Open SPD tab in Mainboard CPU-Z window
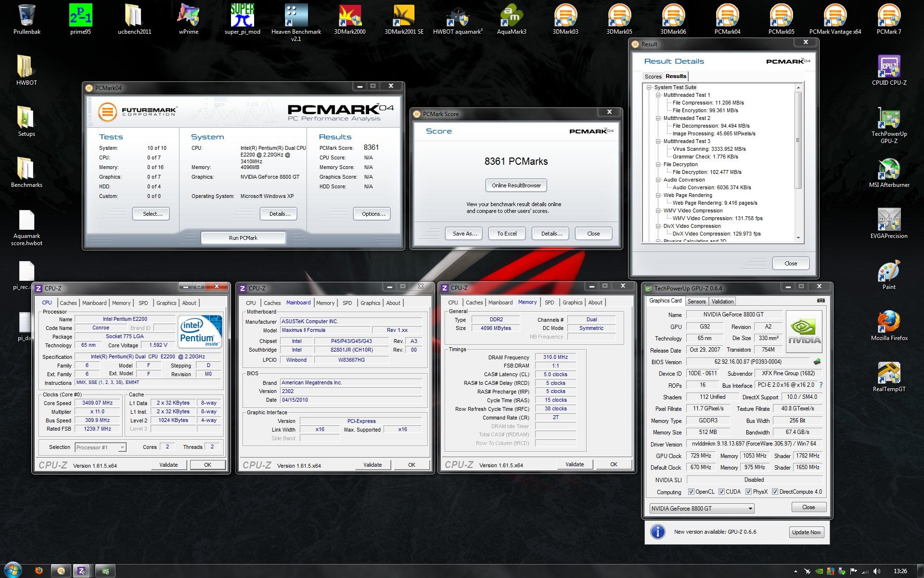The height and width of the screenshot is (578, 924). (x=347, y=303)
